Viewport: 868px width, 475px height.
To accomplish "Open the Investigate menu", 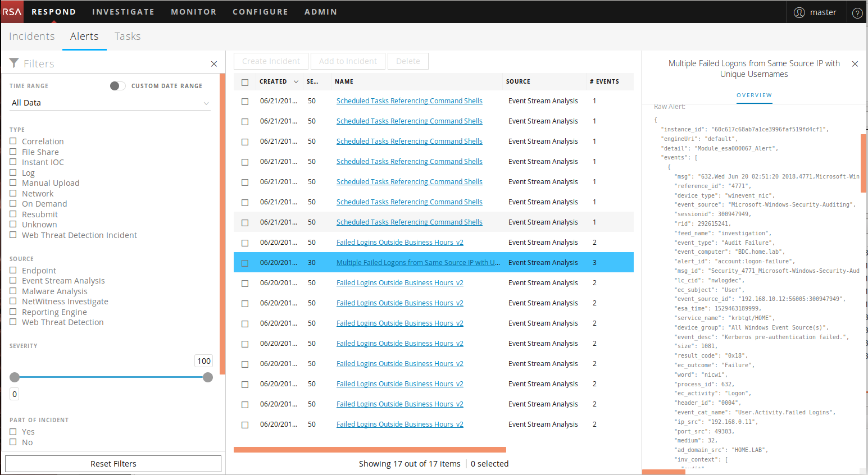I will point(123,12).
